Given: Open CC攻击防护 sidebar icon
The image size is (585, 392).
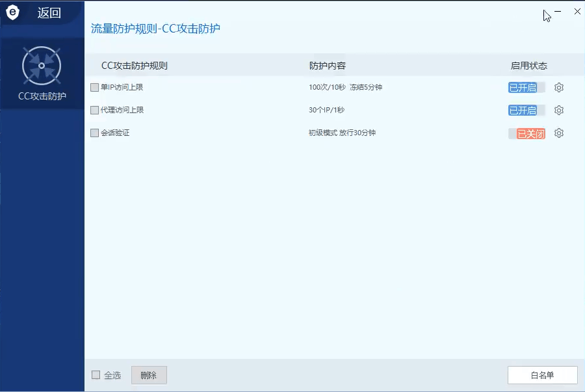Looking at the screenshot, I should click(x=42, y=66).
